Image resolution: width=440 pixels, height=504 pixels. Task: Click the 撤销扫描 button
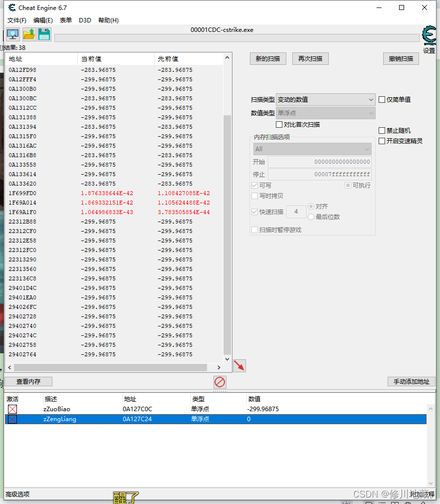coord(401,59)
